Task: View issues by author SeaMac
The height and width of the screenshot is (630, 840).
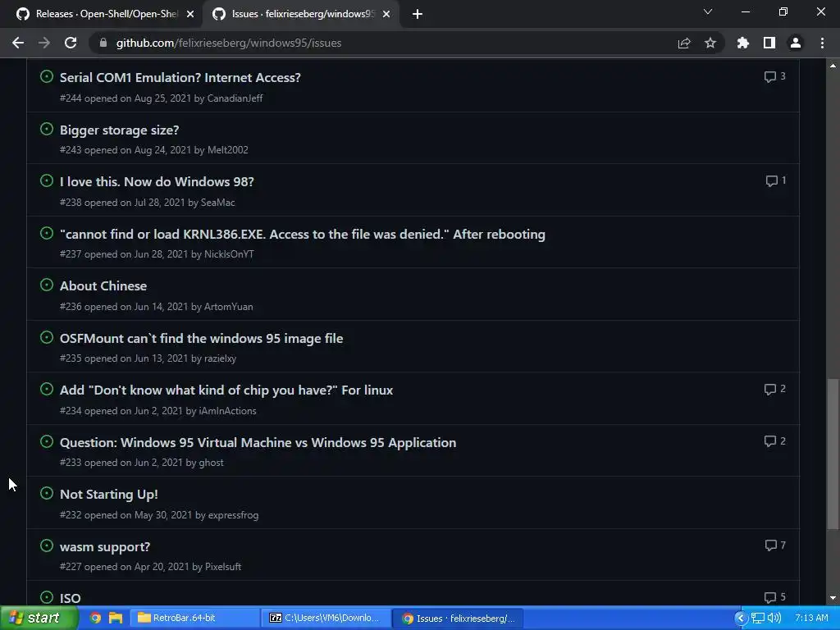Action: pyautogui.click(x=217, y=203)
